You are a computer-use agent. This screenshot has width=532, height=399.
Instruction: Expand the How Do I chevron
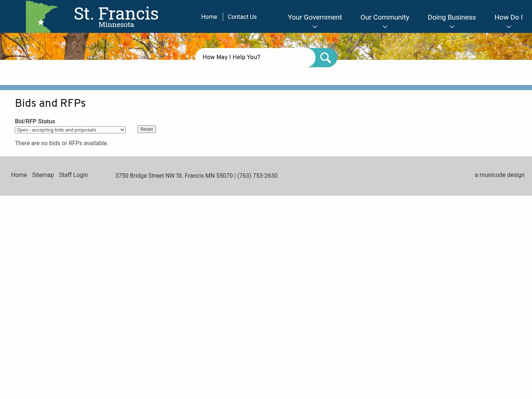tap(509, 27)
